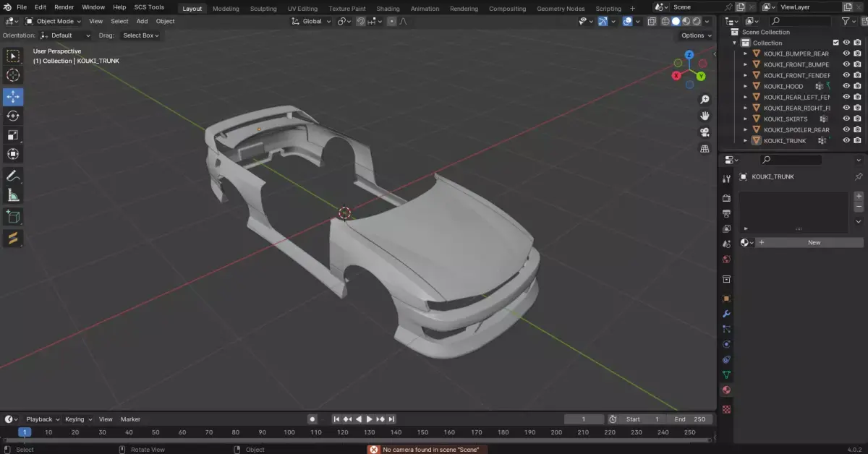This screenshot has width=868, height=454.
Task: Collapse the Collection in outliner
Action: coord(735,43)
